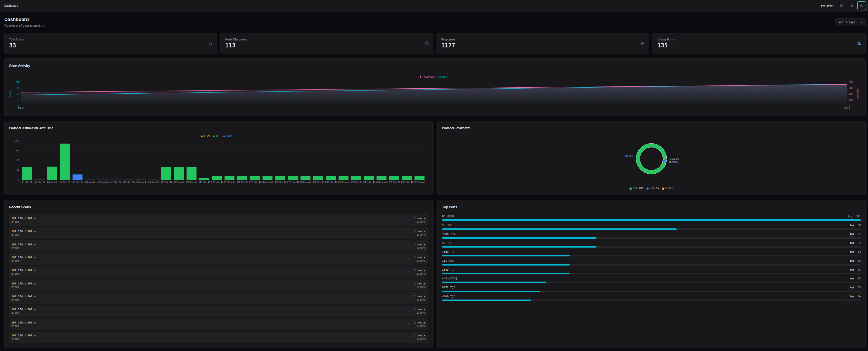Open notifications via the bell icon

coord(851,6)
